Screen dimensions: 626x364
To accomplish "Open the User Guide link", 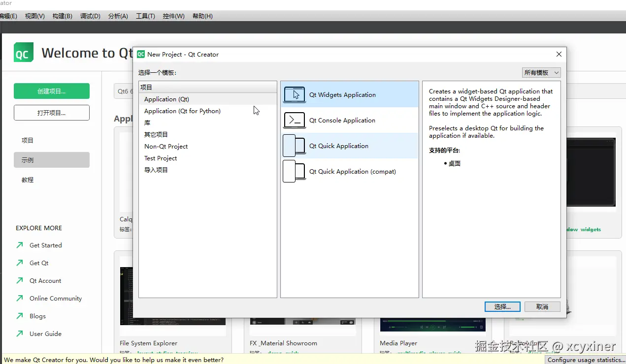I will point(45,334).
